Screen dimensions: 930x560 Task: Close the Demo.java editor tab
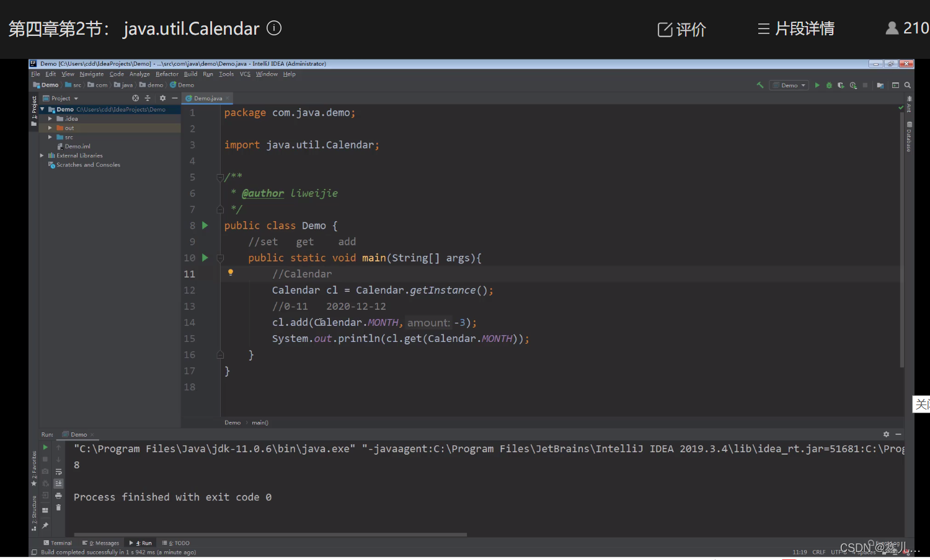(x=228, y=98)
